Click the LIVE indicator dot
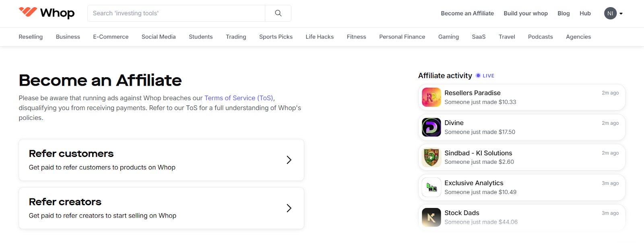 (x=478, y=75)
